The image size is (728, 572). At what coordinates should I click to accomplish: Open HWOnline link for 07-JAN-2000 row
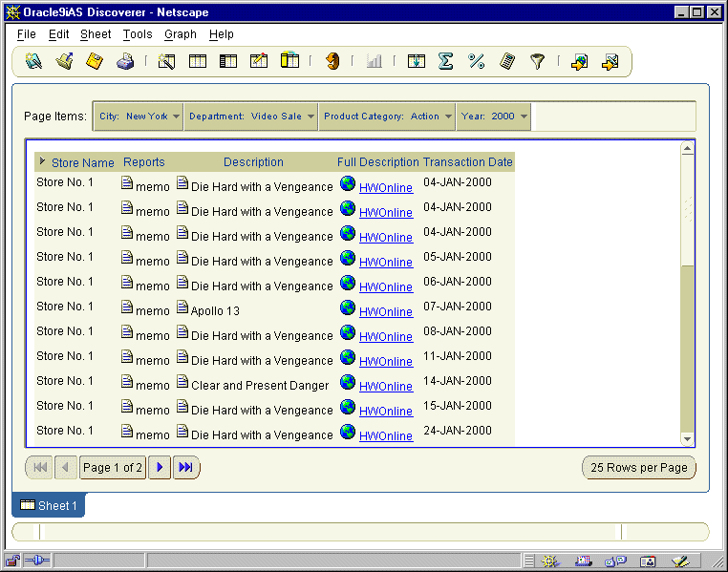click(x=386, y=311)
